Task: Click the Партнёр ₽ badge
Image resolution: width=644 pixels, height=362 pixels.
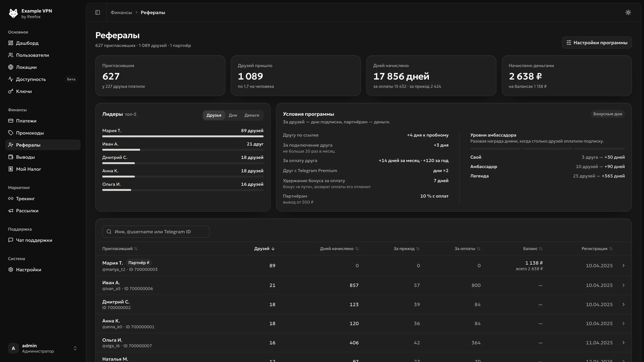Action: coord(139,263)
